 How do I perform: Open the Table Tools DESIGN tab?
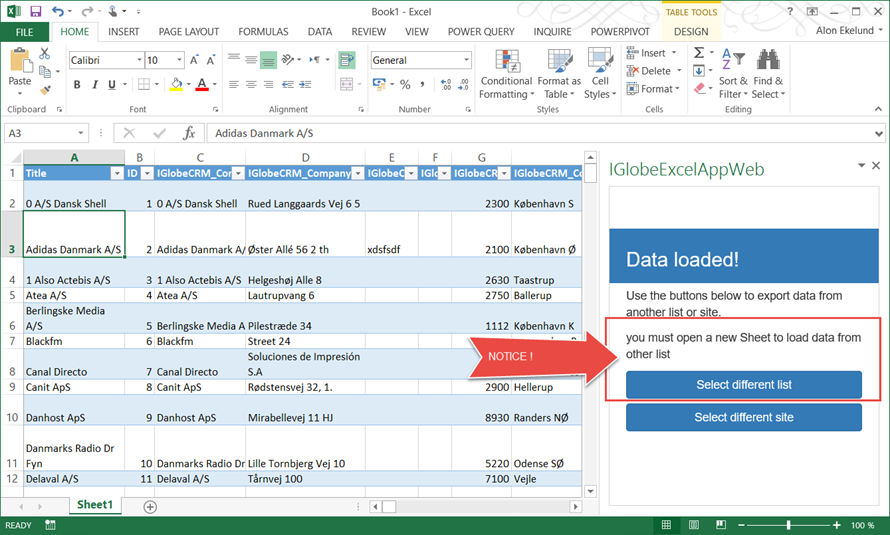pyautogui.click(x=691, y=32)
